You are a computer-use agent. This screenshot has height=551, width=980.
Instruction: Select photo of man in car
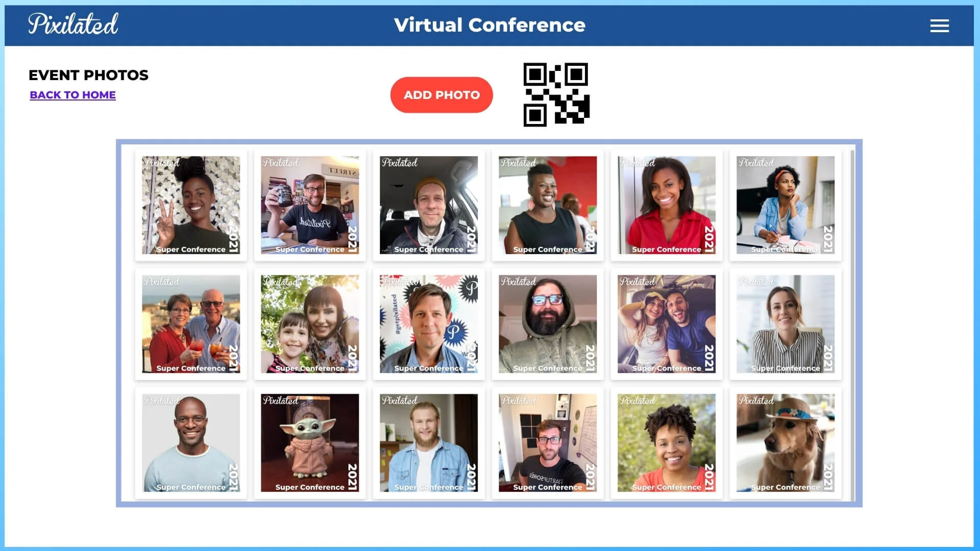429,205
